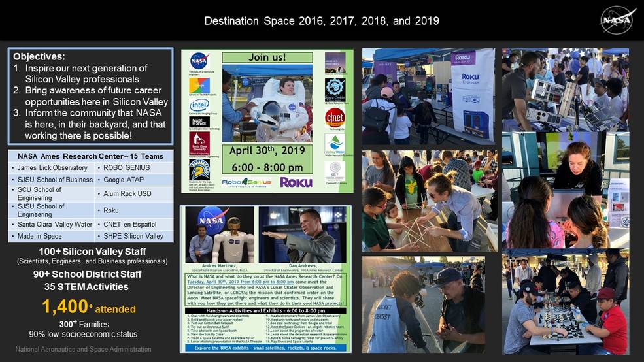Click 'NASA Ames Research Center – 15 Teams' header

(90, 156)
